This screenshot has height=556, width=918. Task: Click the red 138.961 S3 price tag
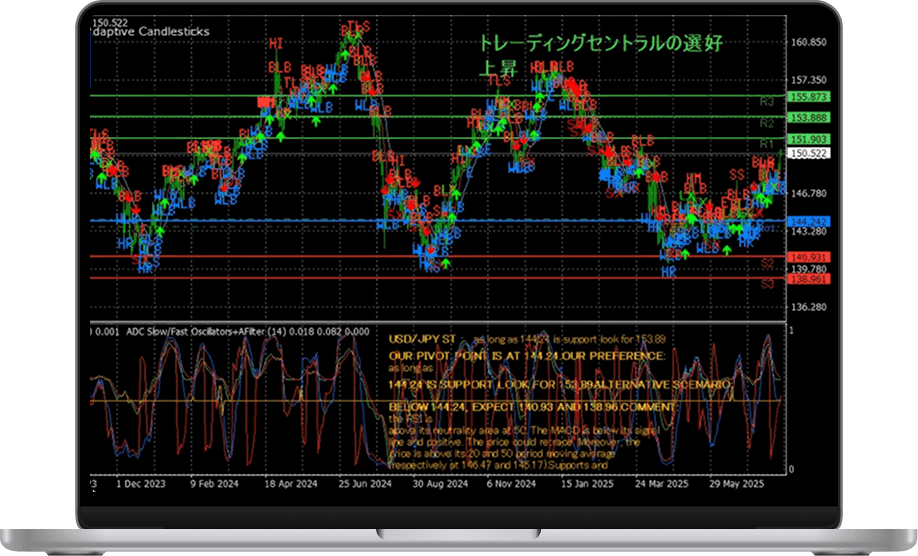point(808,279)
